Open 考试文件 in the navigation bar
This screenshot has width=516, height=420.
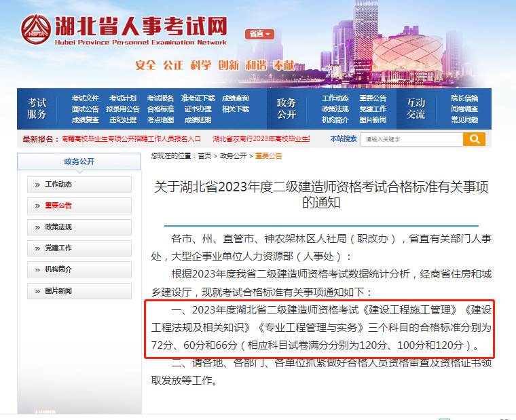tap(86, 98)
